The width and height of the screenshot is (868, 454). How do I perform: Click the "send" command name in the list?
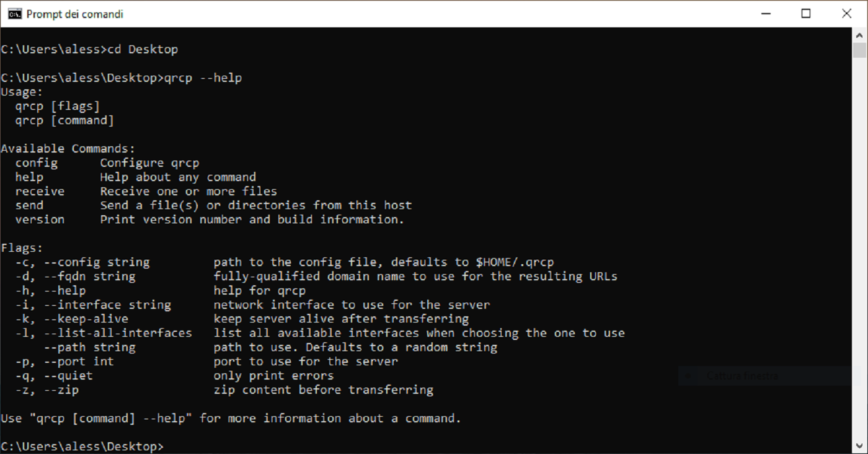[29, 205]
